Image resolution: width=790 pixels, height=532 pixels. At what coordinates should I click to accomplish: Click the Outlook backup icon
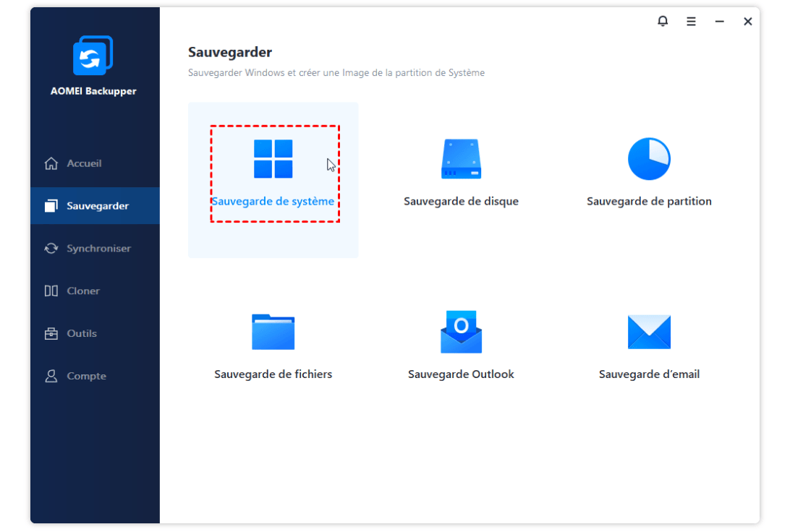461,332
